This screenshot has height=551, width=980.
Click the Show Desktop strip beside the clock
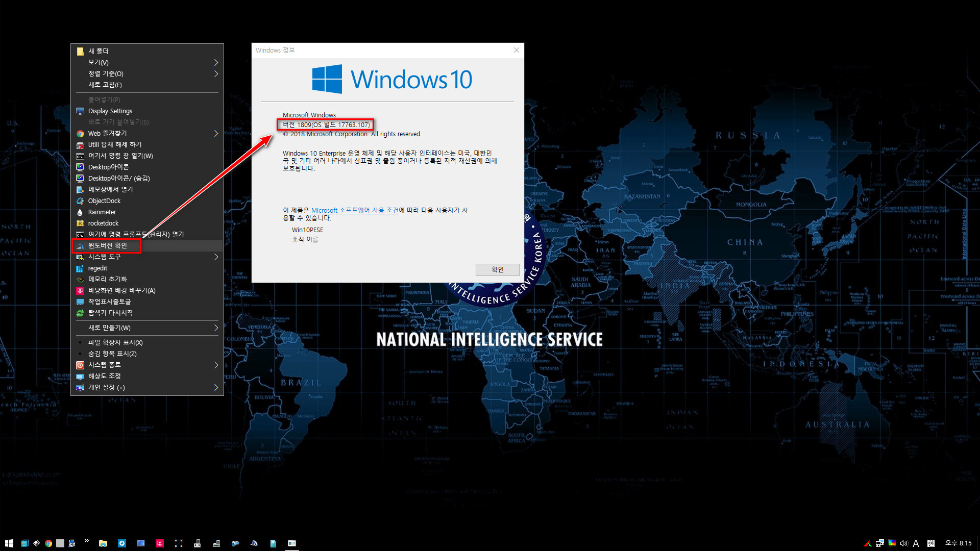978,543
